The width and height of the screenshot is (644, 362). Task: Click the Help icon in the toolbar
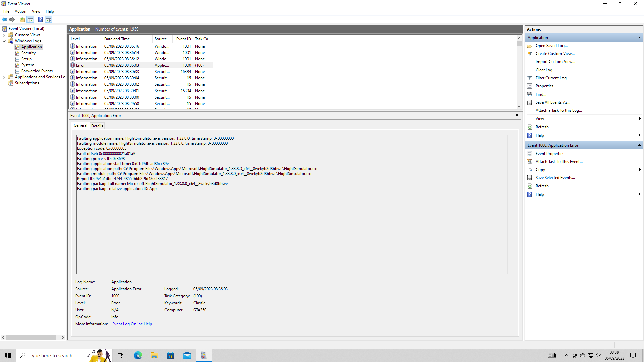[x=40, y=19]
